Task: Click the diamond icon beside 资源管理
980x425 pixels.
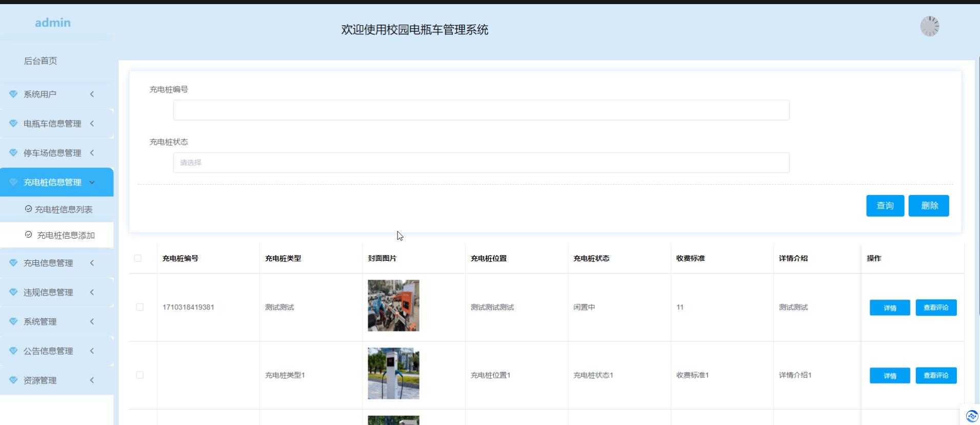Action: click(13, 380)
